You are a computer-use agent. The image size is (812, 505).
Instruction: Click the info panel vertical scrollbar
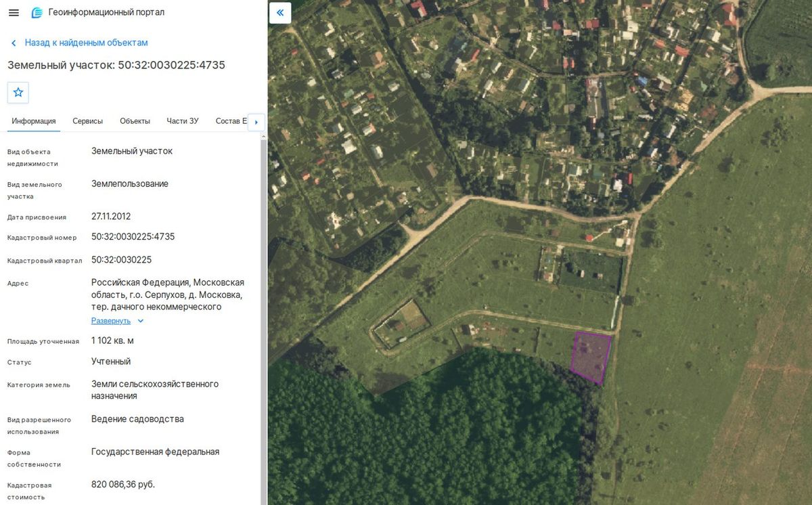(x=264, y=318)
